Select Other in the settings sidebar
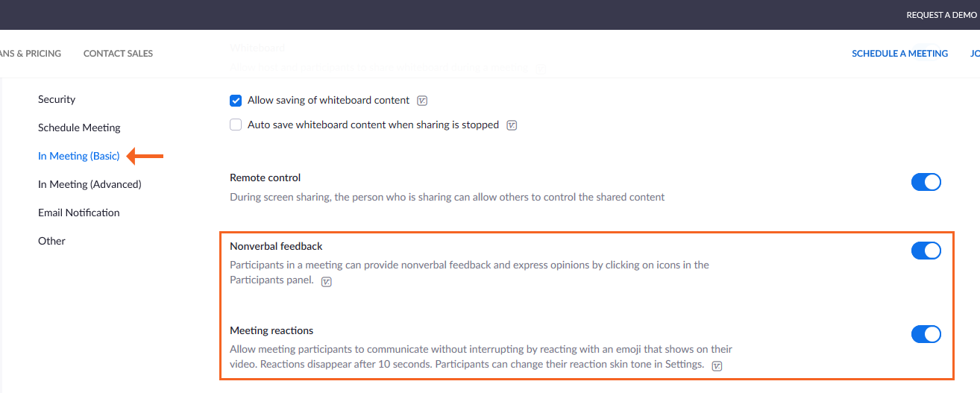This screenshot has height=393, width=980. click(x=51, y=241)
